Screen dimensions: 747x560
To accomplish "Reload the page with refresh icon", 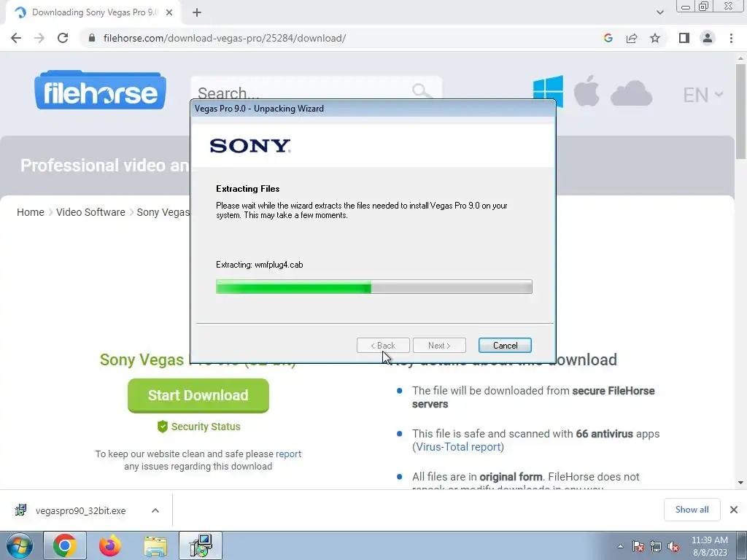I will 63,38.
